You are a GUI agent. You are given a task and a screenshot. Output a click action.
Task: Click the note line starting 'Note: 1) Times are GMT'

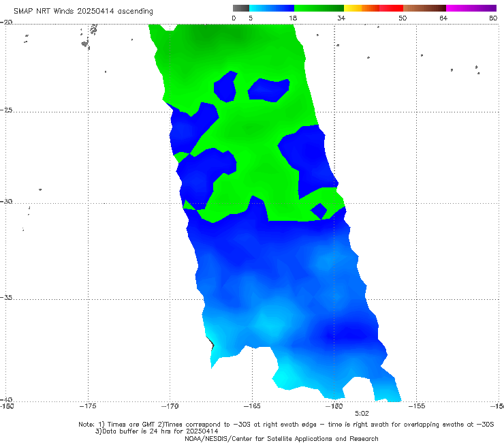pos(286,425)
